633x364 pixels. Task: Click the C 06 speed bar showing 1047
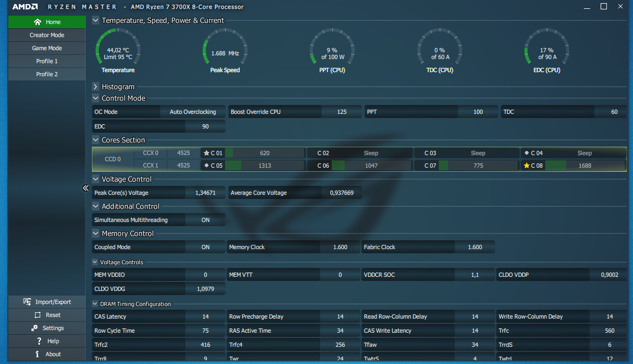click(x=371, y=166)
